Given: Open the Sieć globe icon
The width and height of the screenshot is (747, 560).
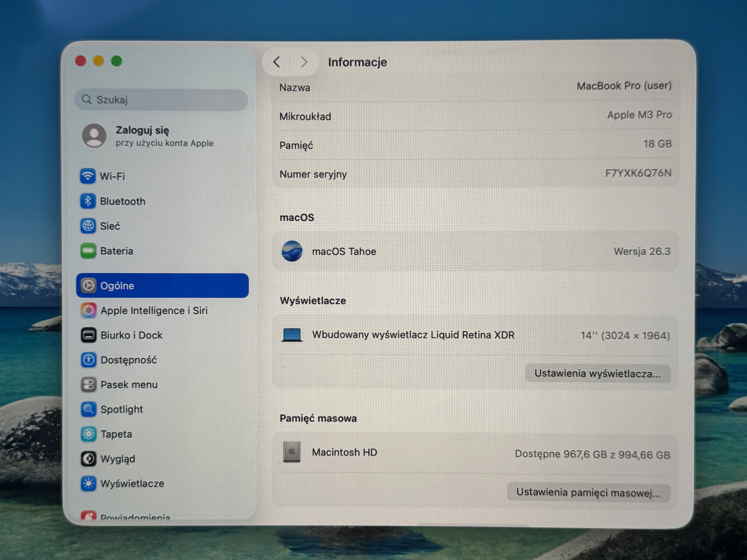Looking at the screenshot, I should (x=88, y=226).
